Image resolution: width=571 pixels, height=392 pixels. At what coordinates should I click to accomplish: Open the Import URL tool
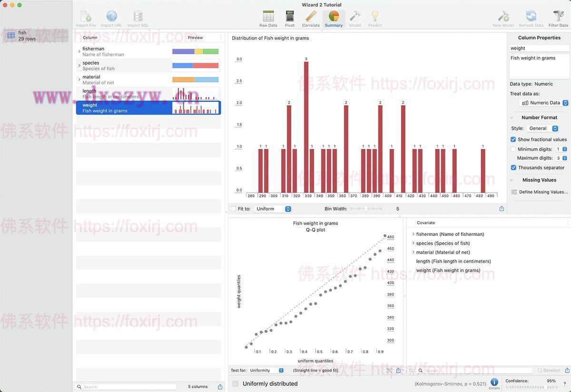point(111,19)
